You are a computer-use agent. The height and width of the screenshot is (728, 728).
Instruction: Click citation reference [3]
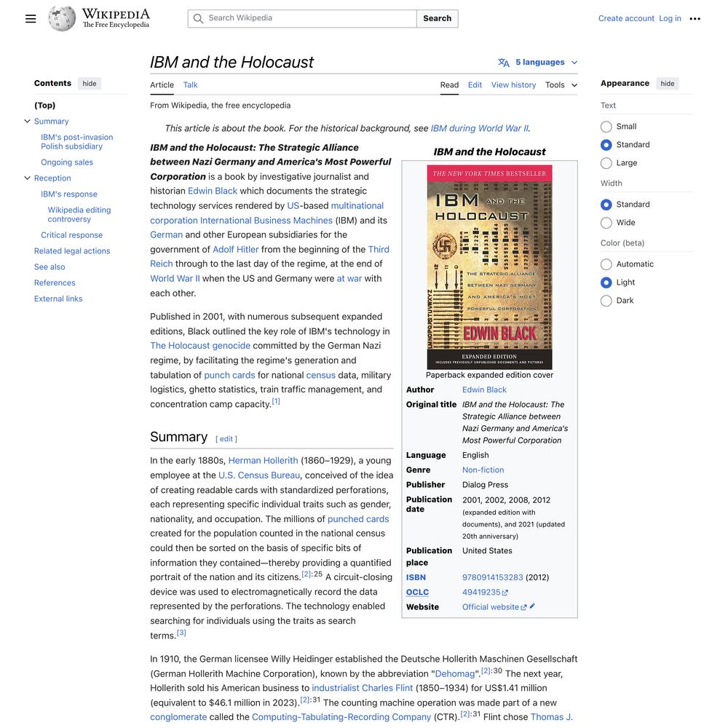point(181,633)
